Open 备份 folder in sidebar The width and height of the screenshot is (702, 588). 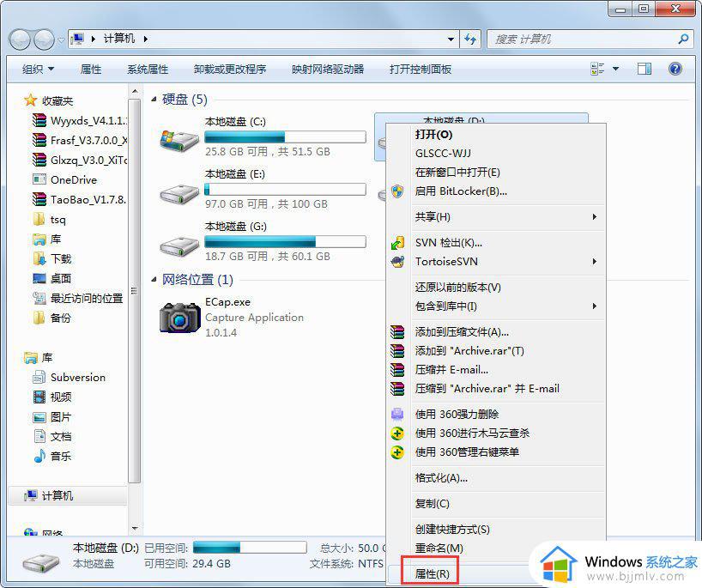52,318
